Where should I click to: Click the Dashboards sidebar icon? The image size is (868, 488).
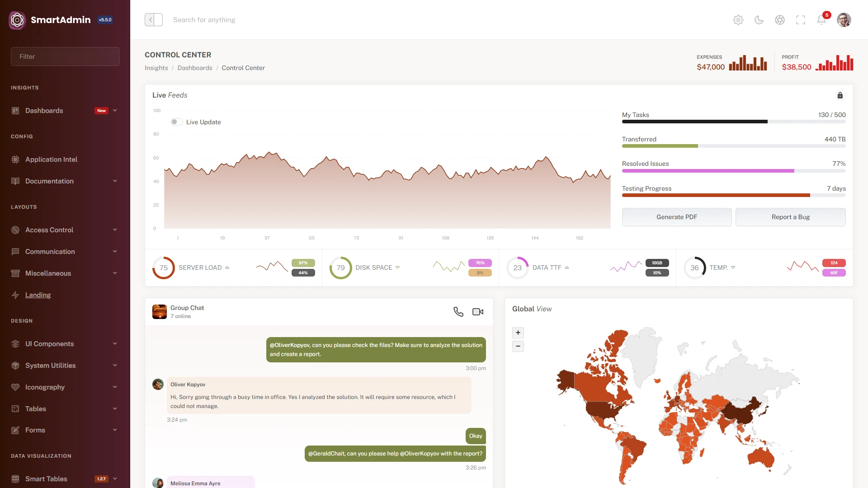click(x=15, y=111)
